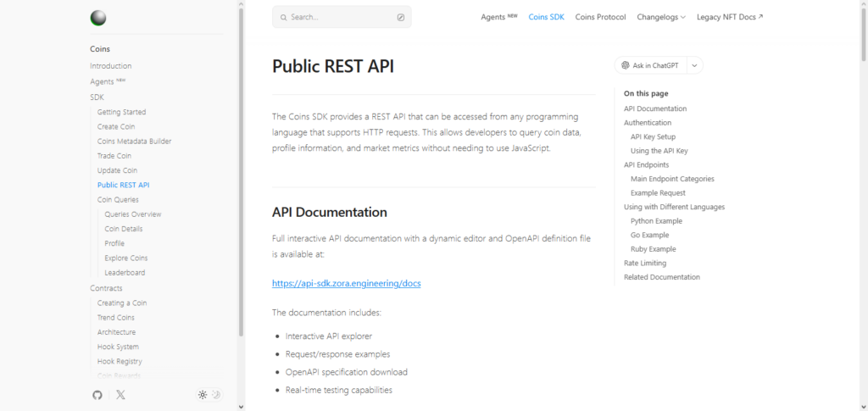The height and width of the screenshot is (411, 868).
Task: Expand the Ask in ChatGPT dropdown arrow
Action: tap(695, 65)
